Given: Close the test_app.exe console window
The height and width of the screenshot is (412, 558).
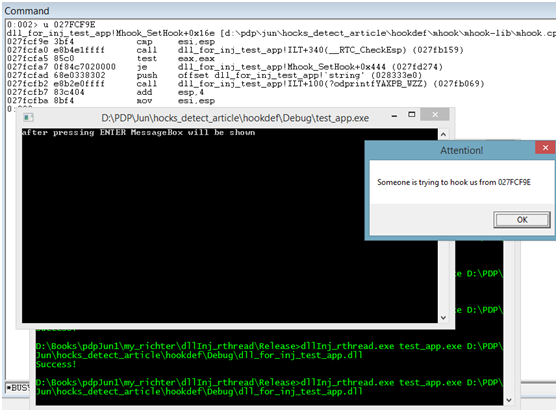Looking at the screenshot, I should pos(435,115).
